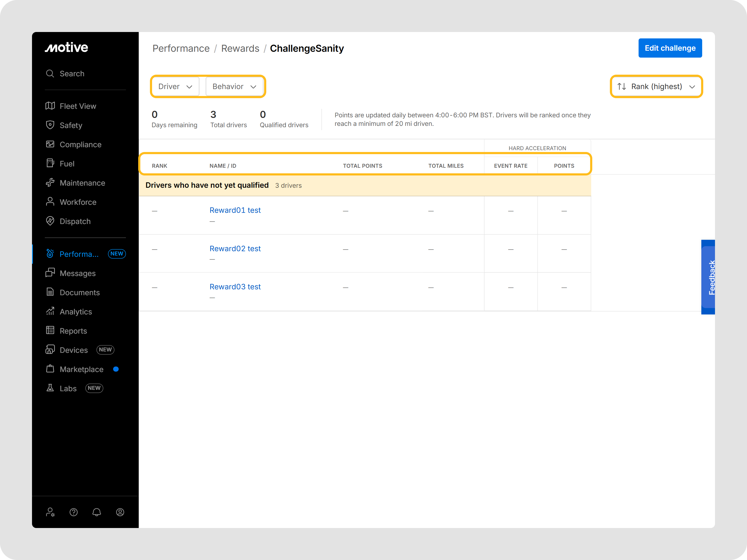Click the 'Total drivers' stat
Screen dimensions: 747x560
229,119
